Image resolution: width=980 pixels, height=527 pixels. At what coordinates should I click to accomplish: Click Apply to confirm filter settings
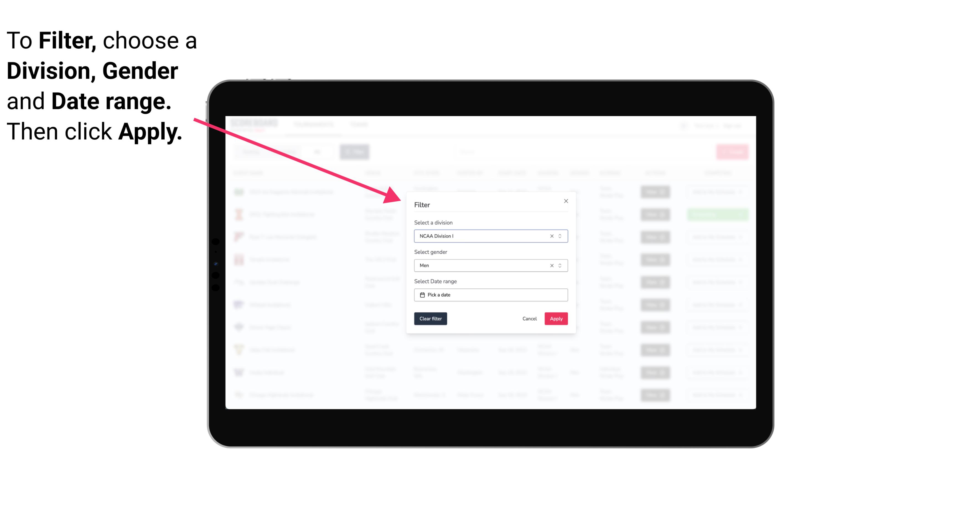555,319
